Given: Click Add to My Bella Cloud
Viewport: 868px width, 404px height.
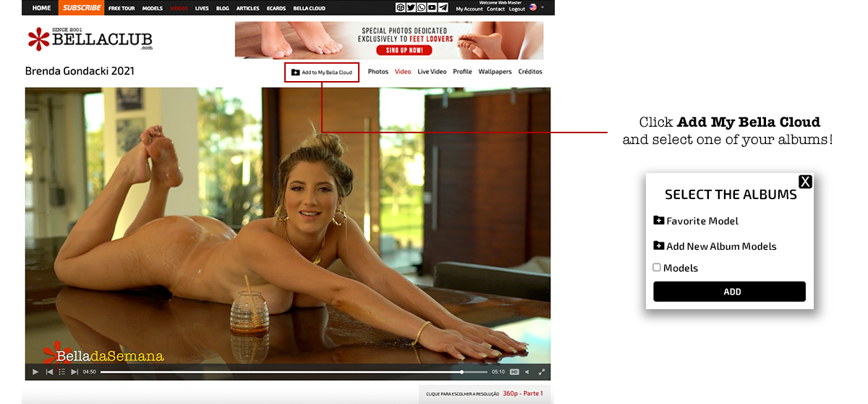Looking at the screenshot, I should pos(322,72).
